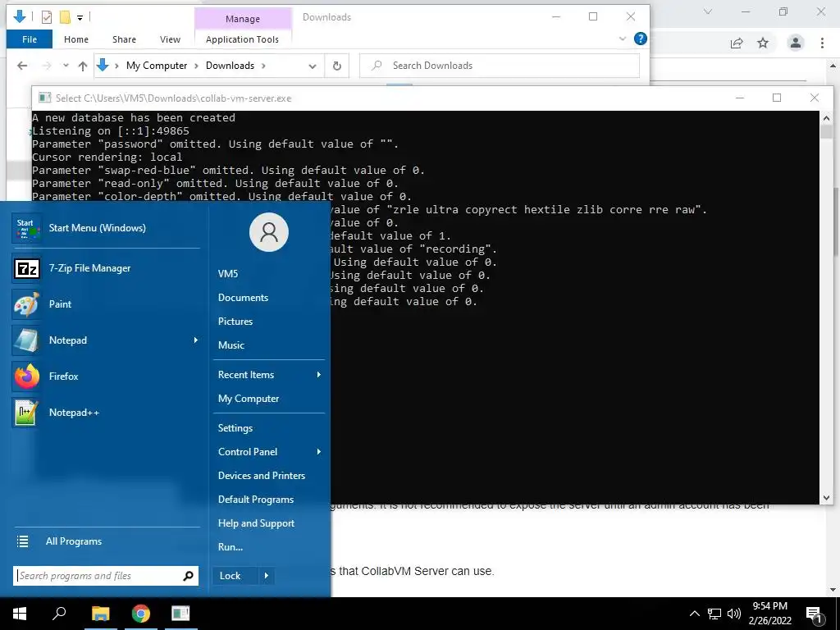Click Start Menu (Windows) entry icon
The height and width of the screenshot is (630, 840).
pyautogui.click(x=26, y=228)
